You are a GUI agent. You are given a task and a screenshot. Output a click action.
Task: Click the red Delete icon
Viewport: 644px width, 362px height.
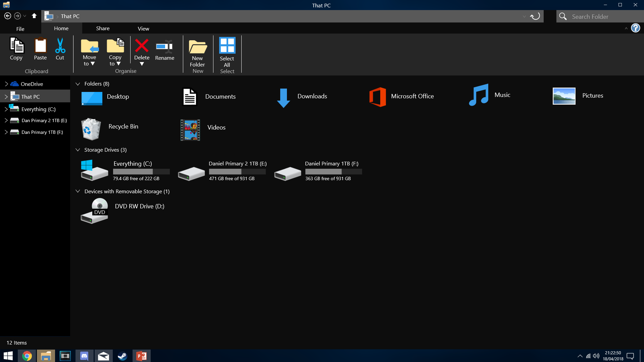point(142,46)
